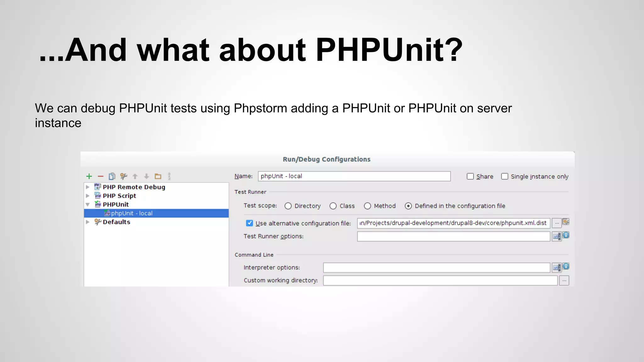Click the Interpreter options field

click(436, 268)
